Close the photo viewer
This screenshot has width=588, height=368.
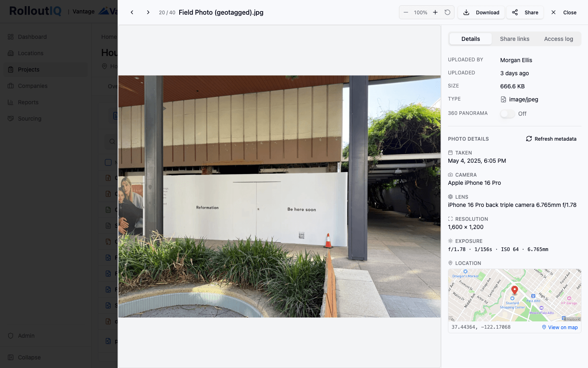click(564, 12)
